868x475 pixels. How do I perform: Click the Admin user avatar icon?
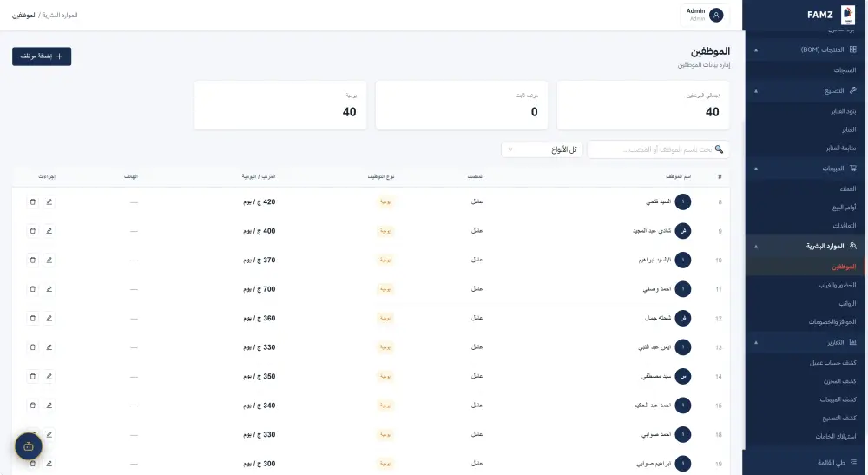716,15
